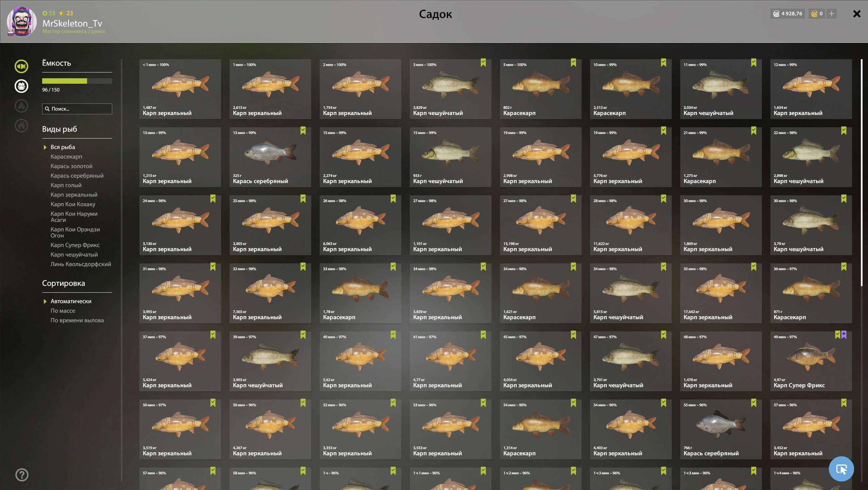Screen dimensions: 868x490
Task: Click the help question mark icon
Action: click(x=22, y=475)
